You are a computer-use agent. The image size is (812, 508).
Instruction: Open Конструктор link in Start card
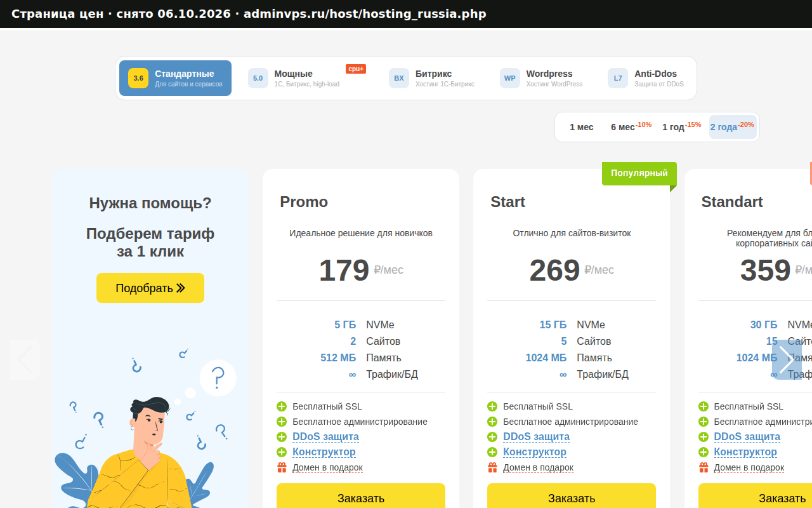pyautogui.click(x=535, y=452)
